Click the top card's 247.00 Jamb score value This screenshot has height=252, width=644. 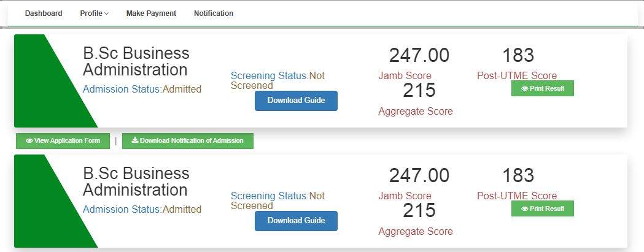(x=419, y=55)
